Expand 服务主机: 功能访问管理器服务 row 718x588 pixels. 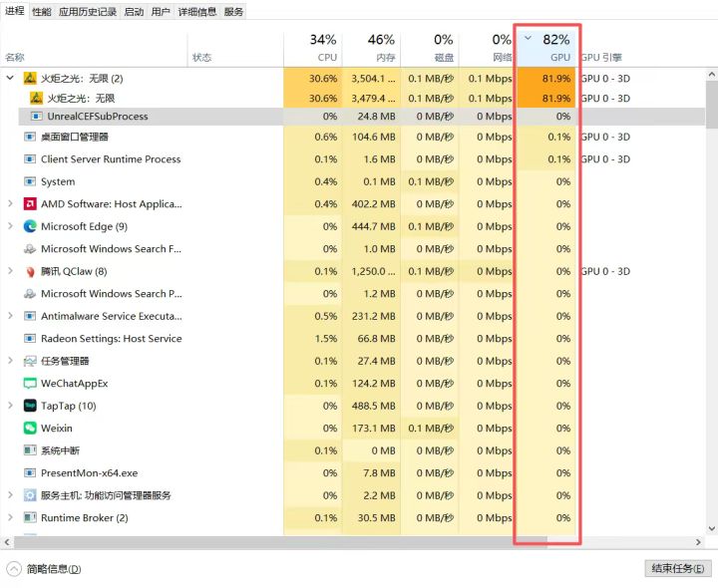tap(10, 494)
